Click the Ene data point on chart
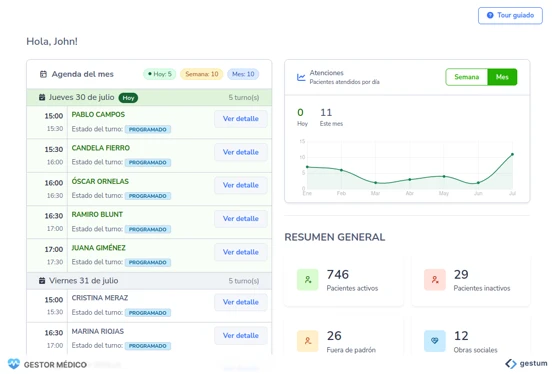557x374 pixels. [x=307, y=167]
